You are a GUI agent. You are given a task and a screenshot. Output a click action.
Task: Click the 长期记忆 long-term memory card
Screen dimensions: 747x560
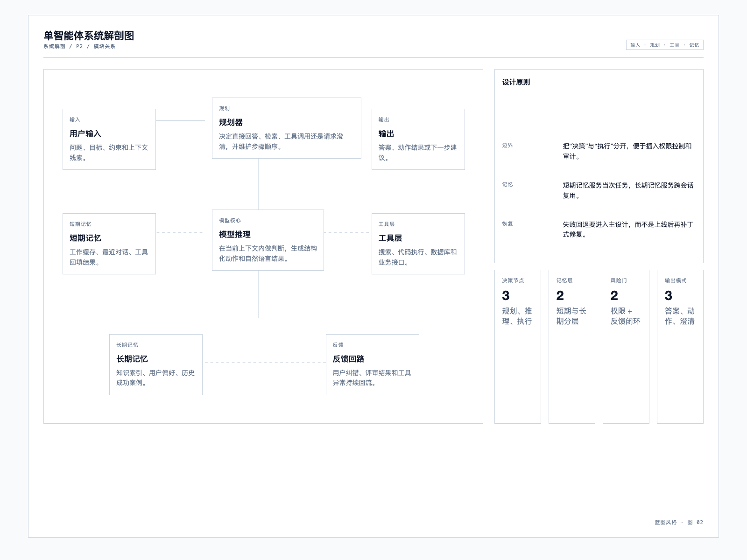point(156,364)
